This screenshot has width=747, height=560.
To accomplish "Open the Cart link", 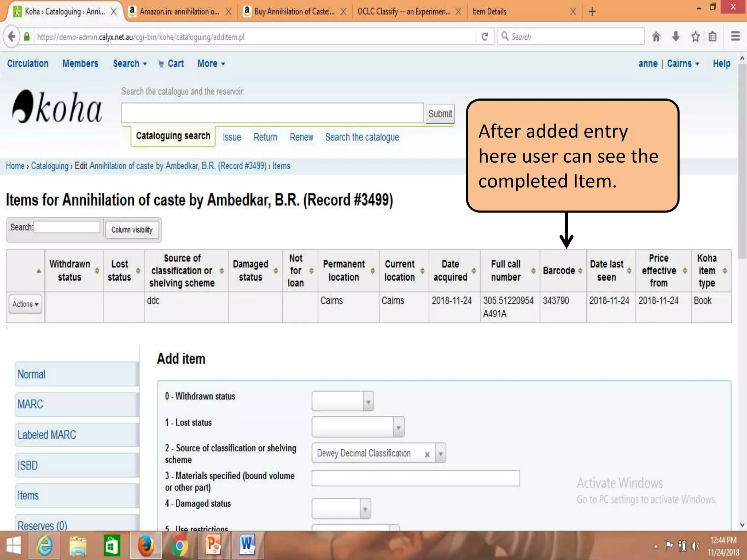I will pyautogui.click(x=171, y=63).
